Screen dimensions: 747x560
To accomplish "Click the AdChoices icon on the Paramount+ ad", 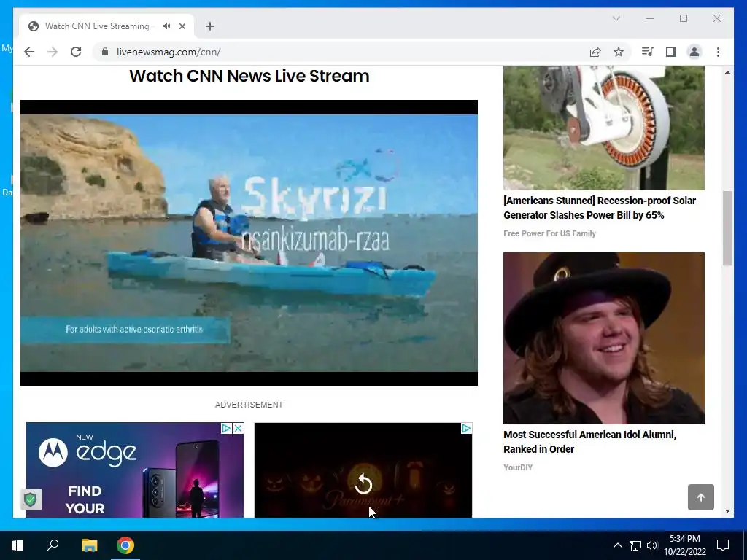I will tap(466, 428).
